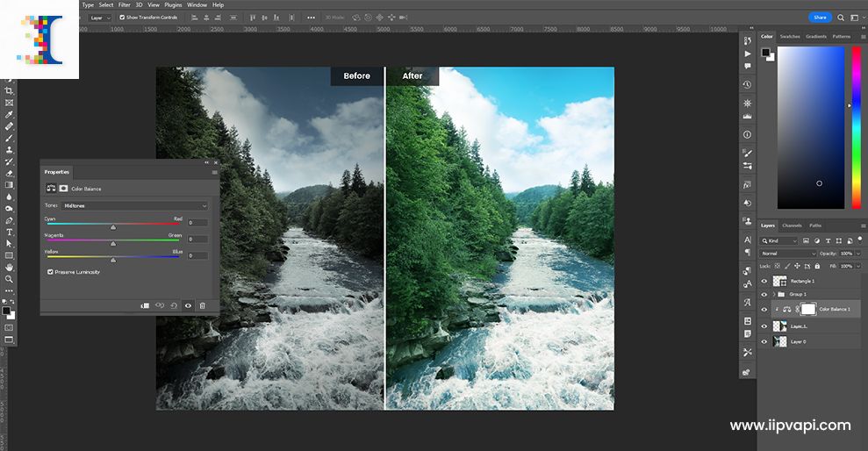
Task: Expand the Group 1 layer folder
Action: [773, 294]
